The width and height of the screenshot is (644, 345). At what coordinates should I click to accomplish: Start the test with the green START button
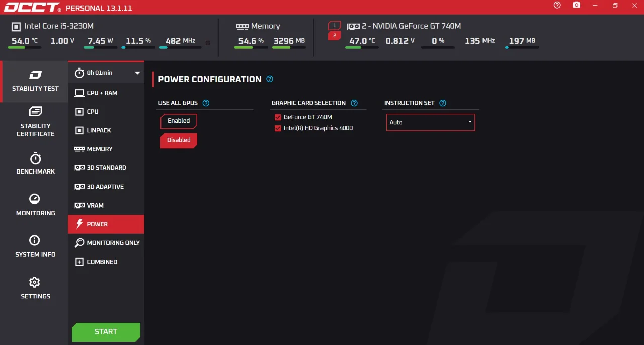point(106,332)
